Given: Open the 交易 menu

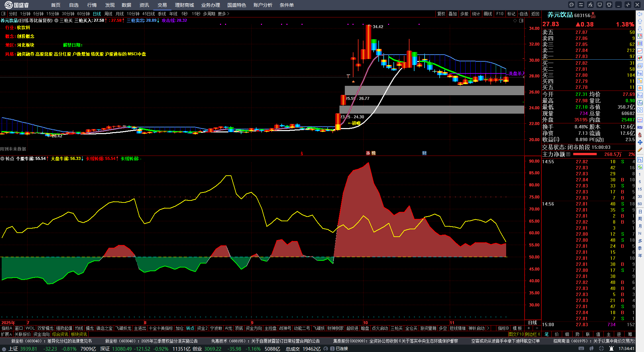Looking at the screenshot, I should coord(162,5).
